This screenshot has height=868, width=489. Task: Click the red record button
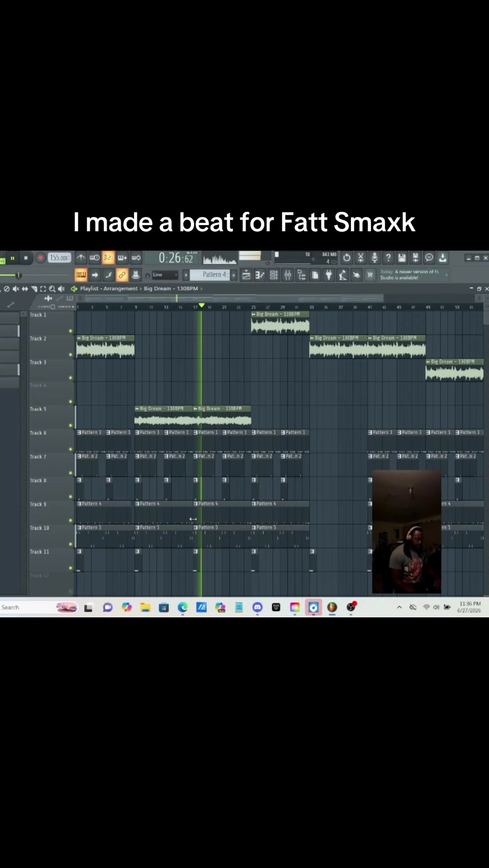[40, 258]
